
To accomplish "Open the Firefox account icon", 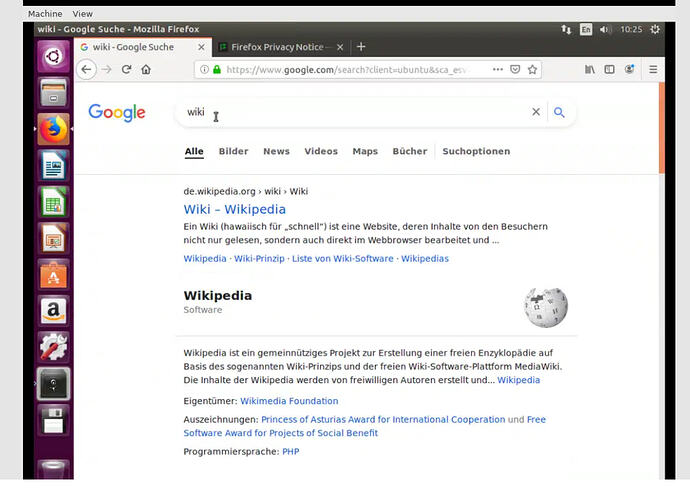I will 630,69.
